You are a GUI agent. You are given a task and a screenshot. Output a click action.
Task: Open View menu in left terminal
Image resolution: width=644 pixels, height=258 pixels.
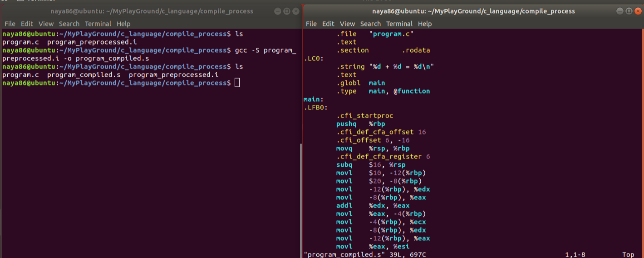click(x=46, y=24)
